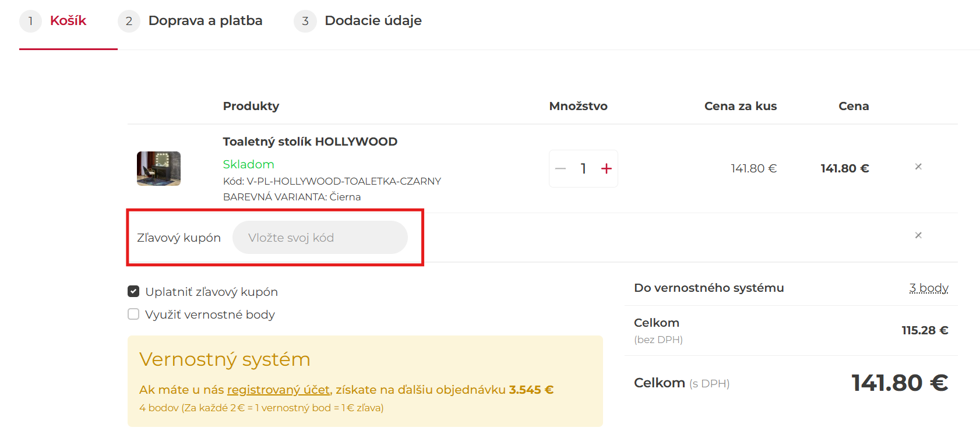Open the registrovaný účet link
The height and width of the screenshot is (438, 980).
[278, 389]
